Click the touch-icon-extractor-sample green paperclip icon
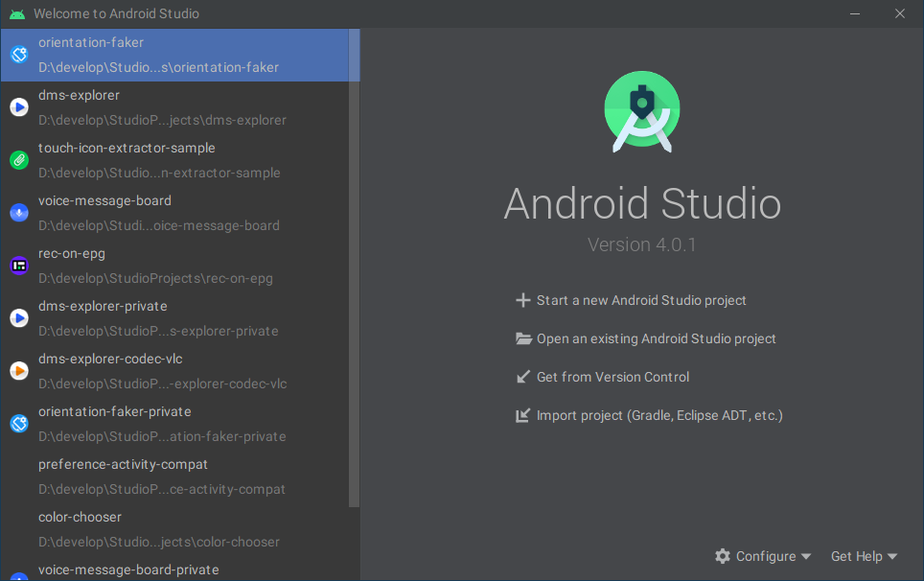Image resolution: width=924 pixels, height=581 pixels. (x=19, y=160)
